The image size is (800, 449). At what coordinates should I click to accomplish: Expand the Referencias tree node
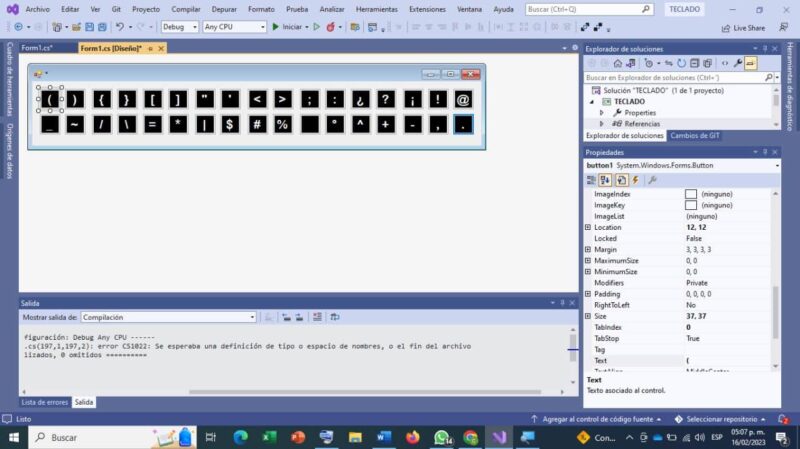602,124
